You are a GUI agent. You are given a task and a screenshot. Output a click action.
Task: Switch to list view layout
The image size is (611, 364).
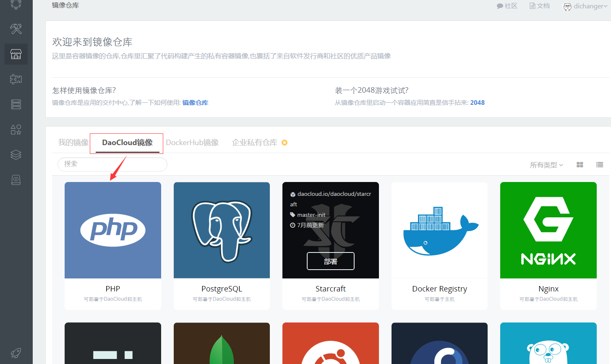[x=600, y=165]
